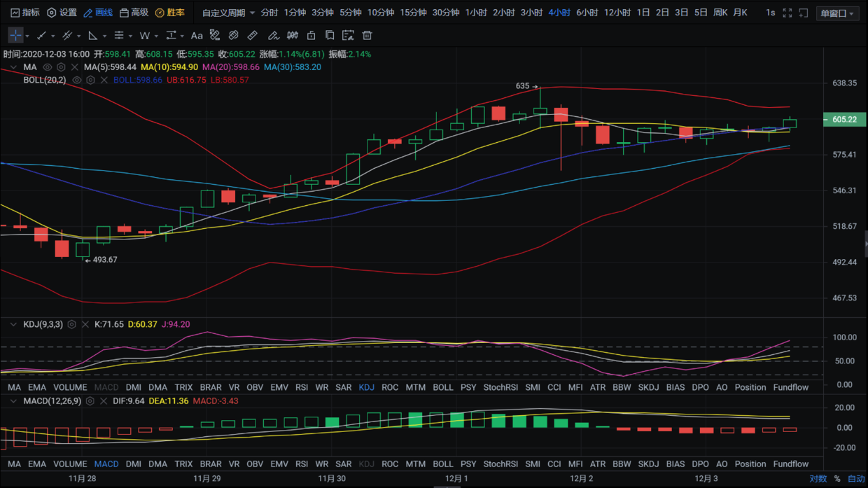Toggle 对数 logarithmic scale
The width and height of the screenshot is (868, 488).
pyautogui.click(x=818, y=479)
